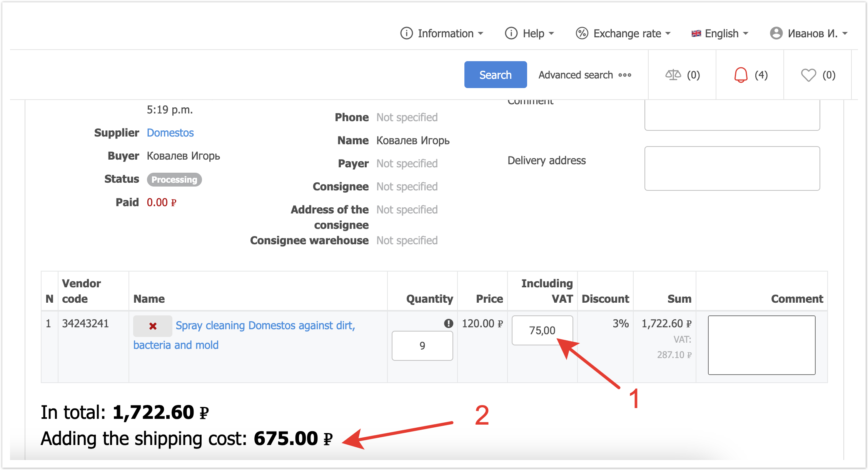Viewport: 868px width, 470px height.
Task: Click the Delivery address text box
Action: tap(732, 168)
